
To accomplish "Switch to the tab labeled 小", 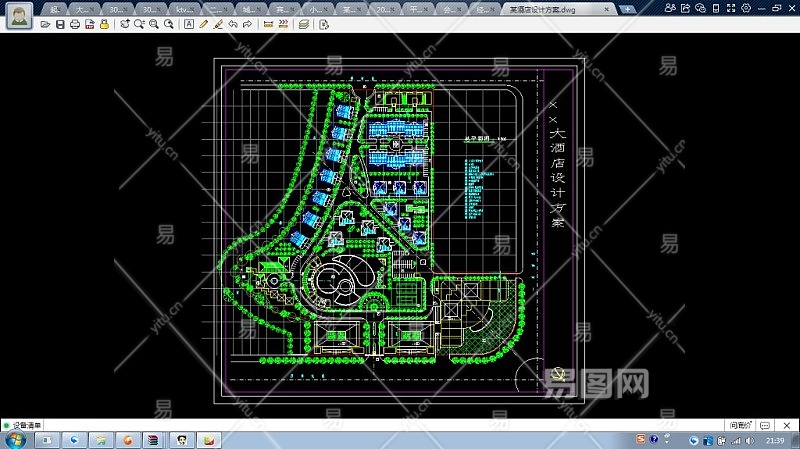I will [318, 9].
